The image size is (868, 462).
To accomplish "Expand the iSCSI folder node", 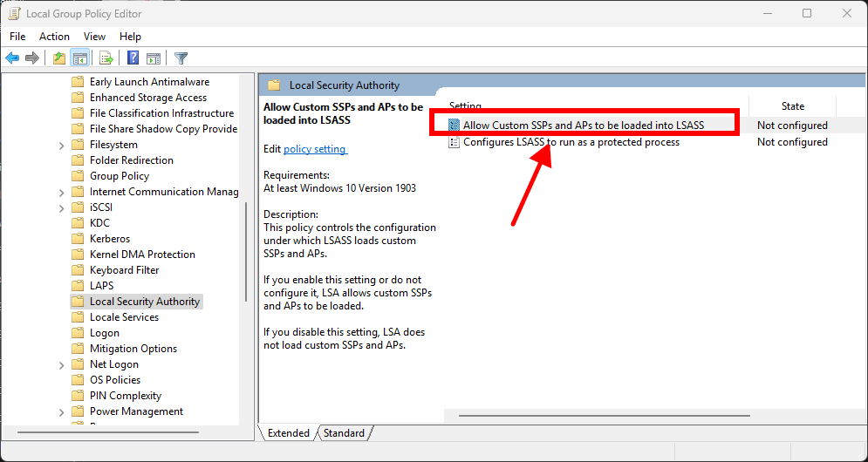I will pyautogui.click(x=62, y=207).
